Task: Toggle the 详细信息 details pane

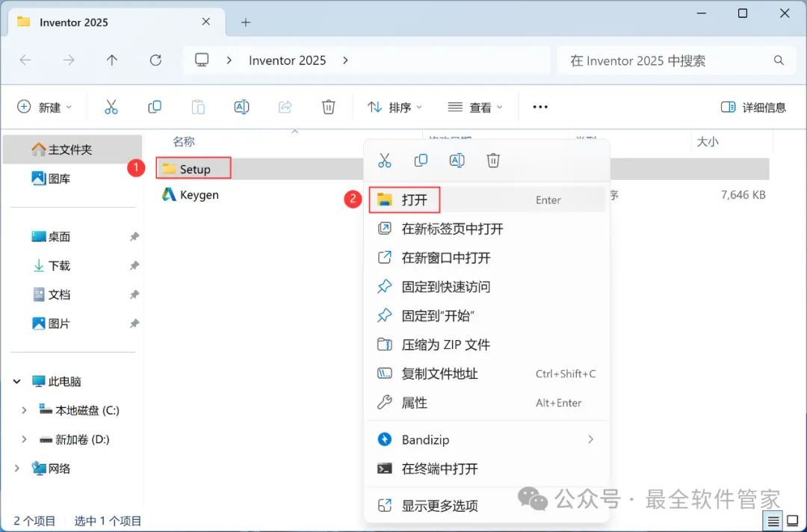Action: coord(753,107)
